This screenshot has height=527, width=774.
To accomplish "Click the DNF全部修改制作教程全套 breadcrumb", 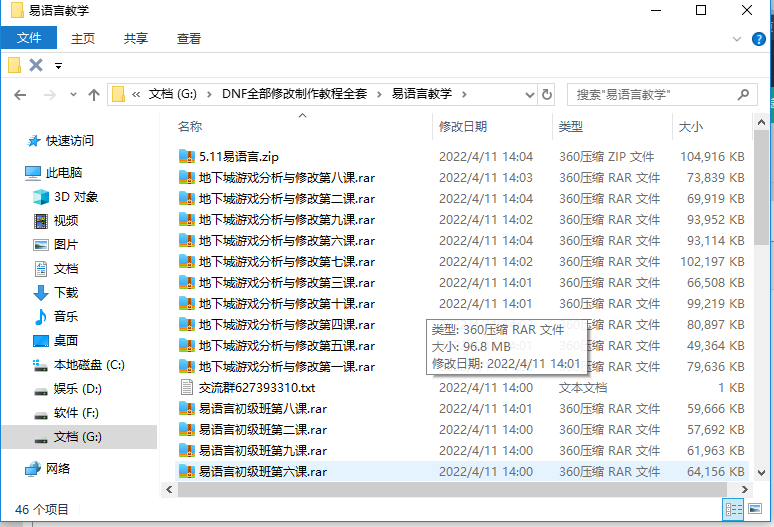I will point(294,94).
